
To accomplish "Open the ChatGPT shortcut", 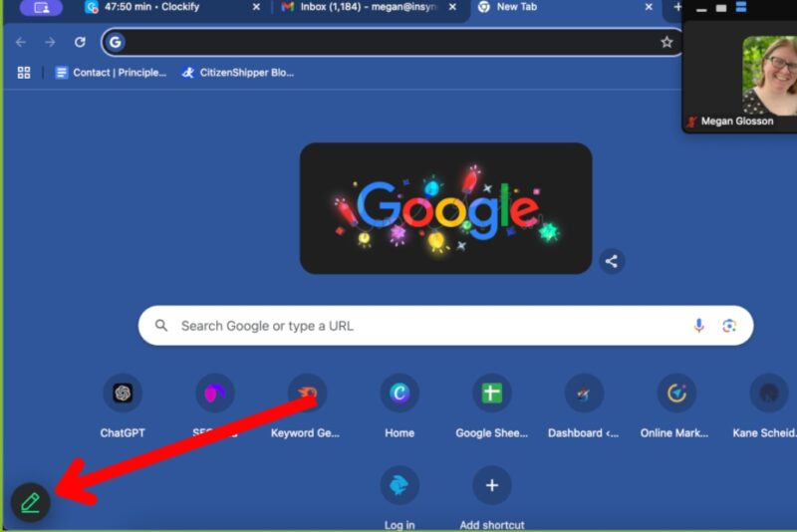I will [123, 406].
